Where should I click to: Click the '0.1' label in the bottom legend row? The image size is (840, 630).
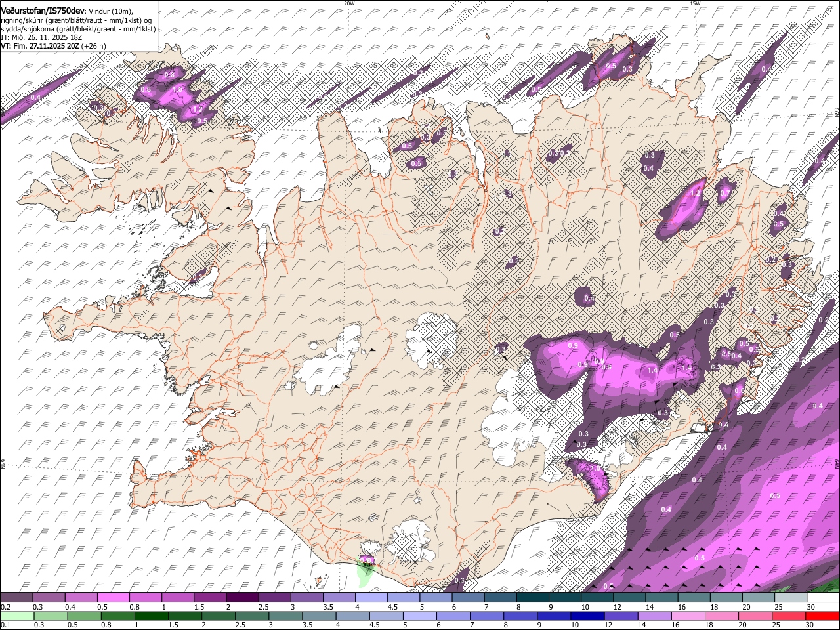[5, 625]
